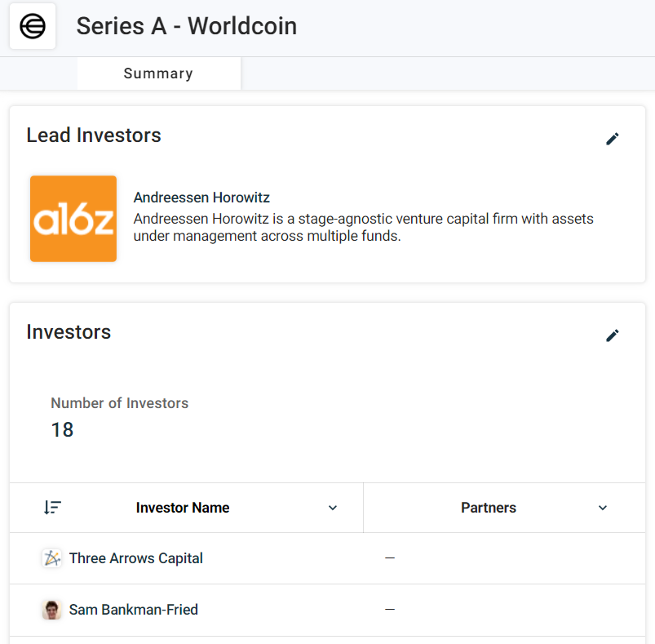The height and width of the screenshot is (644, 655).
Task: Select the Number of Investors value 18
Action: click(62, 429)
